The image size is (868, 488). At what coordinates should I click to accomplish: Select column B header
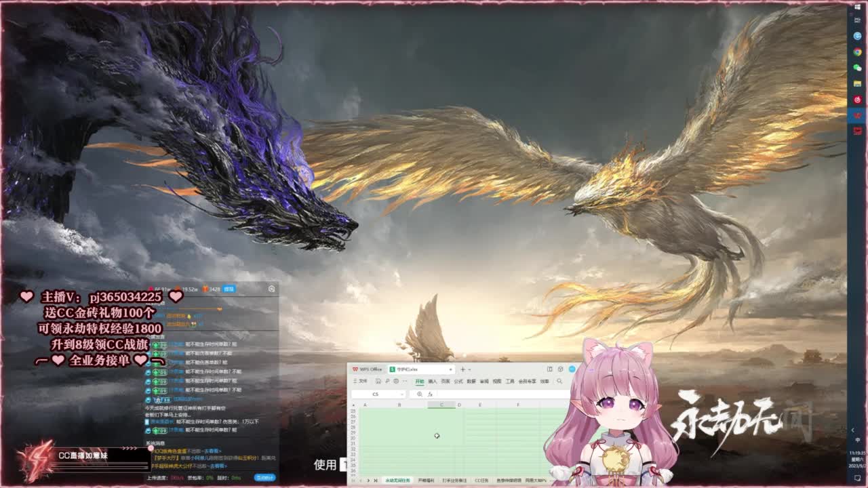399,405
